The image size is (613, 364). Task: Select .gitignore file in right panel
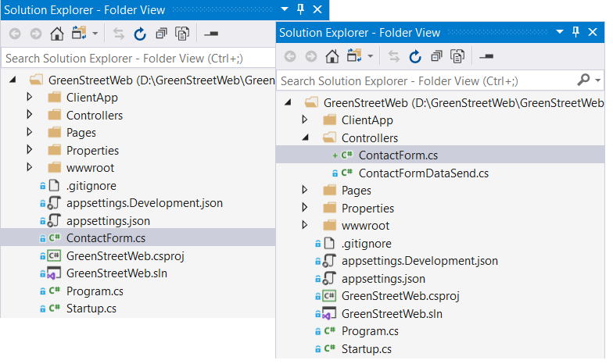(367, 244)
